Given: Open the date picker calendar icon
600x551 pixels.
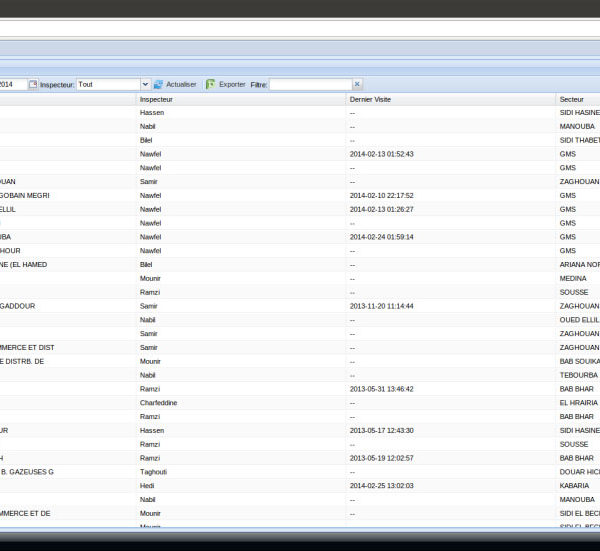Looking at the screenshot, I should pos(33,85).
